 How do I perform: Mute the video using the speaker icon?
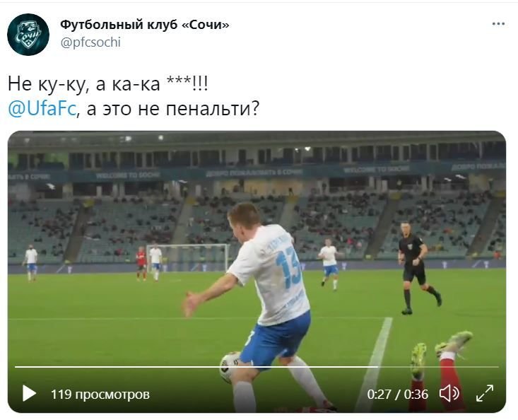point(449,393)
